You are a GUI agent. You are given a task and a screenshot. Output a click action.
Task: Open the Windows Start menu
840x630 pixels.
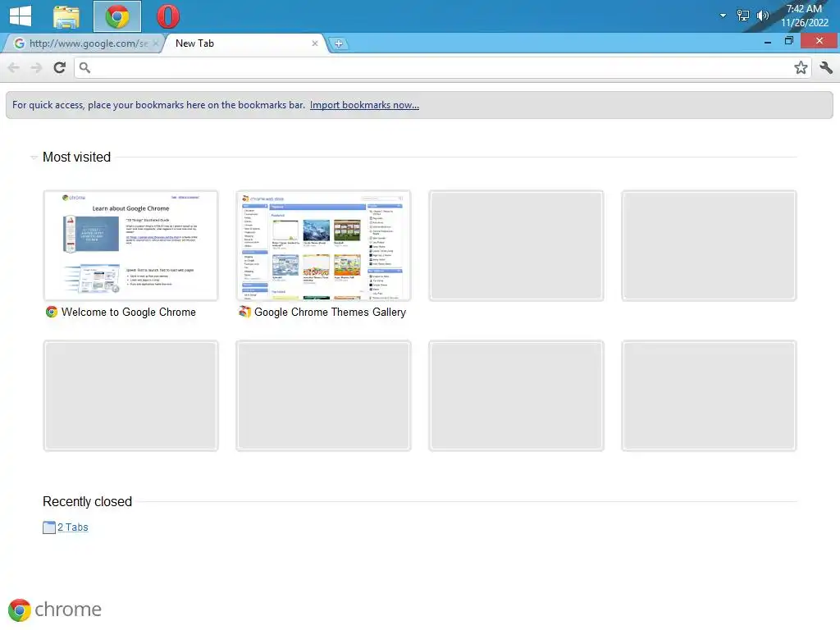[x=21, y=16]
